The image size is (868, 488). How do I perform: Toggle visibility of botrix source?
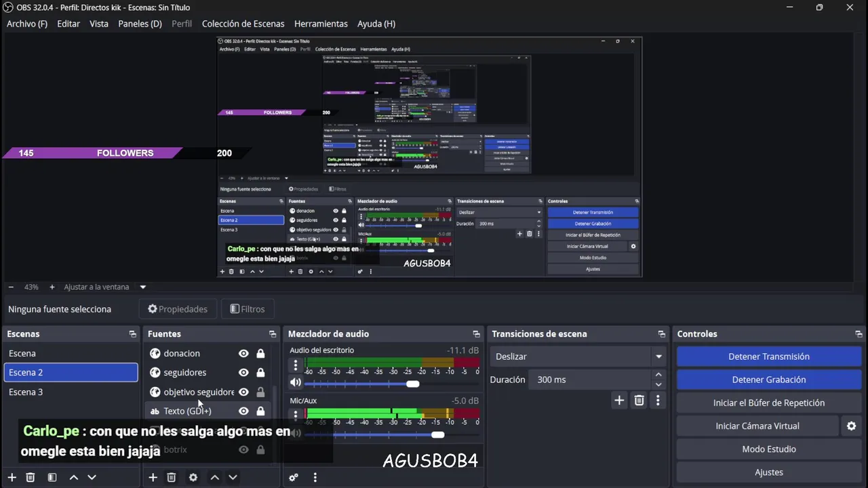(x=243, y=449)
